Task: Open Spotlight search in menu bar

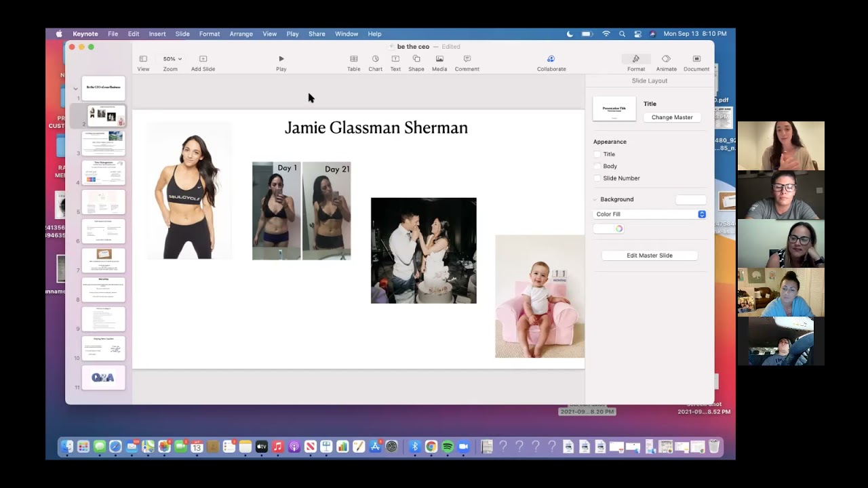Action: pos(622,34)
